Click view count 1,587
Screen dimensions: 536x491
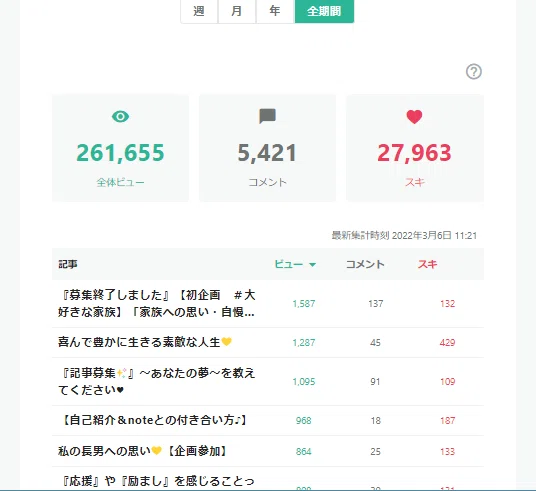[x=304, y=304]
